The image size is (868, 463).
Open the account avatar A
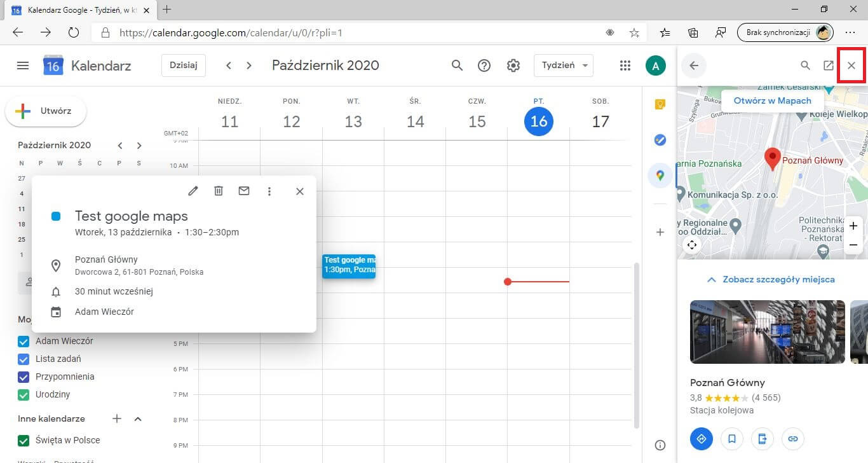point(656,66)
